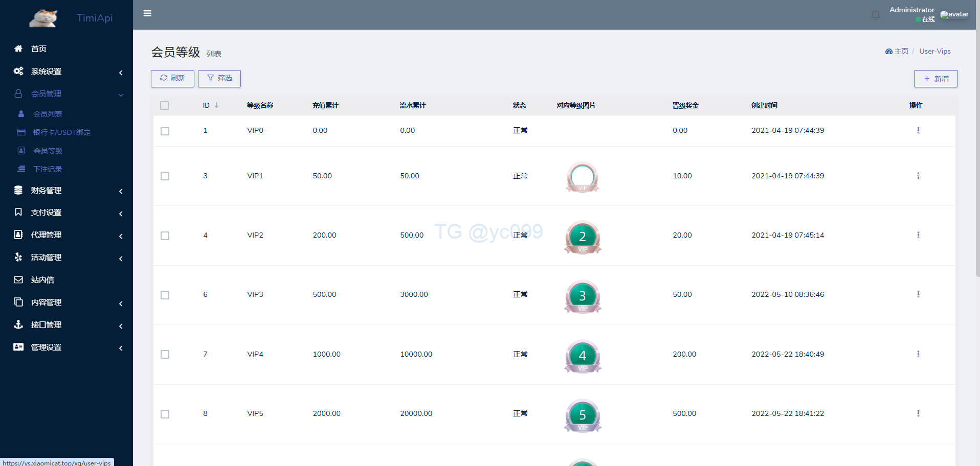Click the 刷新 refresh button

(x=172, y=78)
